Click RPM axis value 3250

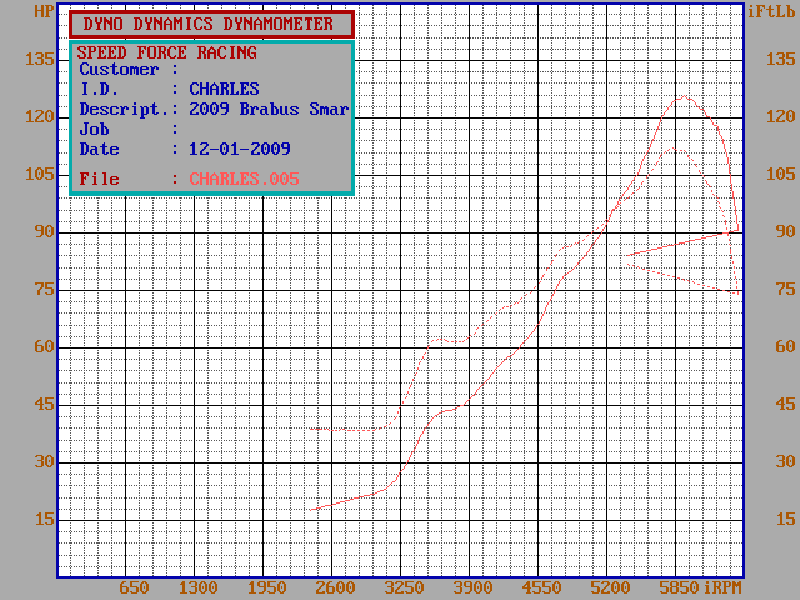click(x=404, y=587)
